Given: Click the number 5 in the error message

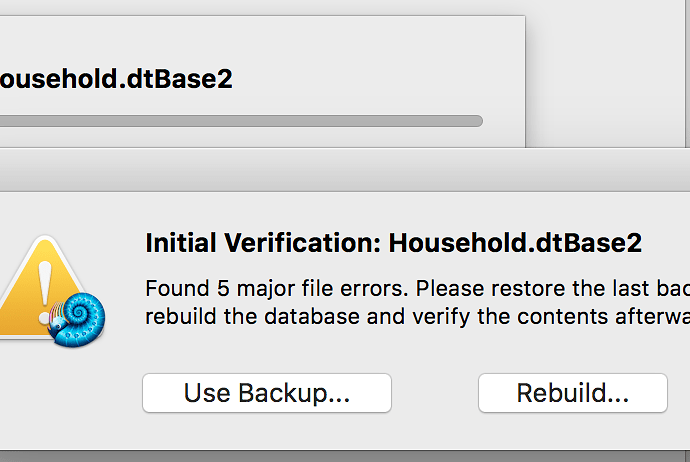Looking at the screenshot, I should pyautogui.click(x=223, y=289).
